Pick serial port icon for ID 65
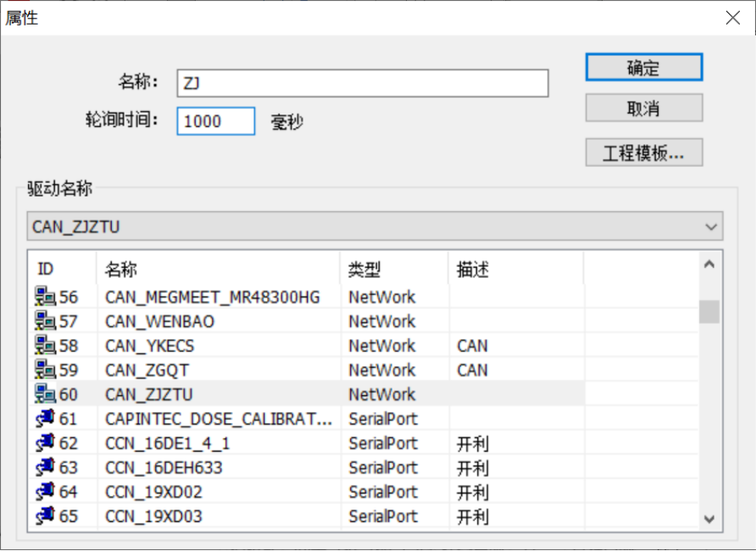The image size is (756, 551). (45, 515)
